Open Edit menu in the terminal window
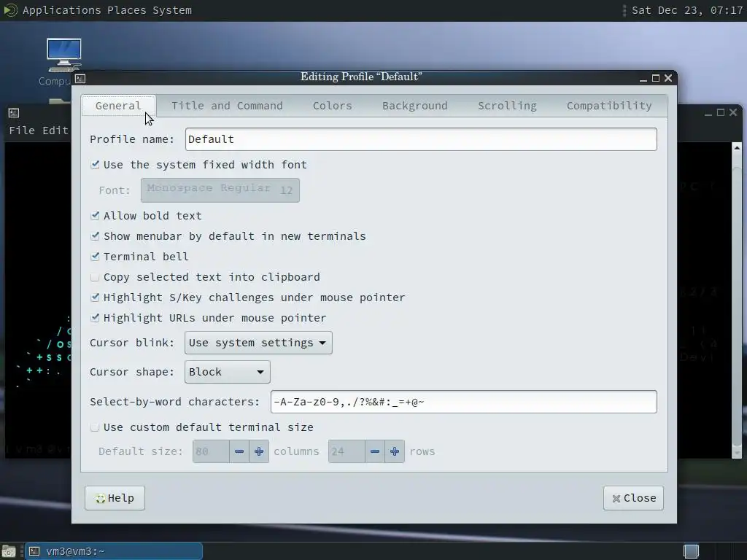Viewport: 747px width, 560px height. tap(55, 131)
